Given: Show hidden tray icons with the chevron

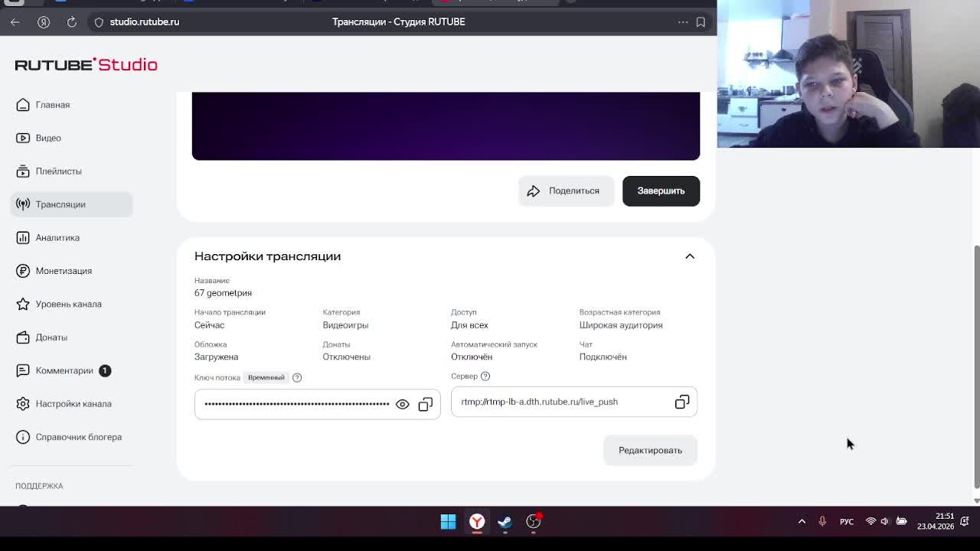Looking at the screenshot, I should (x=802, y=522).
